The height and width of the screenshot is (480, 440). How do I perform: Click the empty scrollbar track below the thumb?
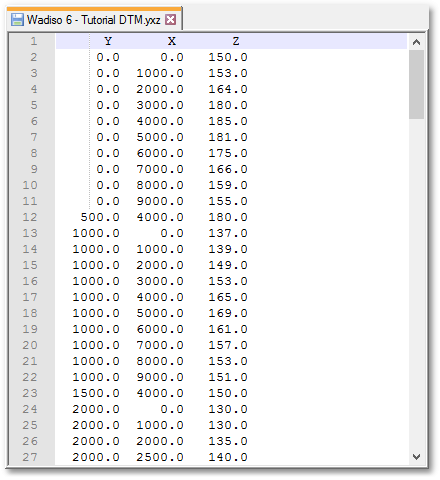(x=416, y=283)
